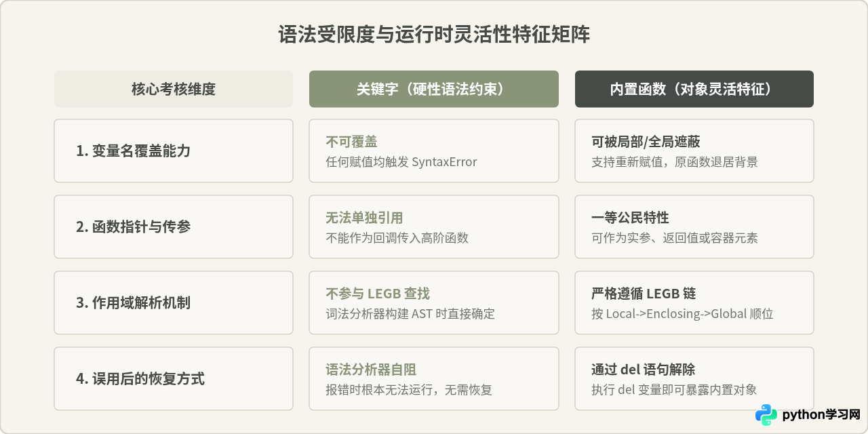Click the 一等公民特性 heading
This screenshot has height=434, width=868.
[630, 218]
